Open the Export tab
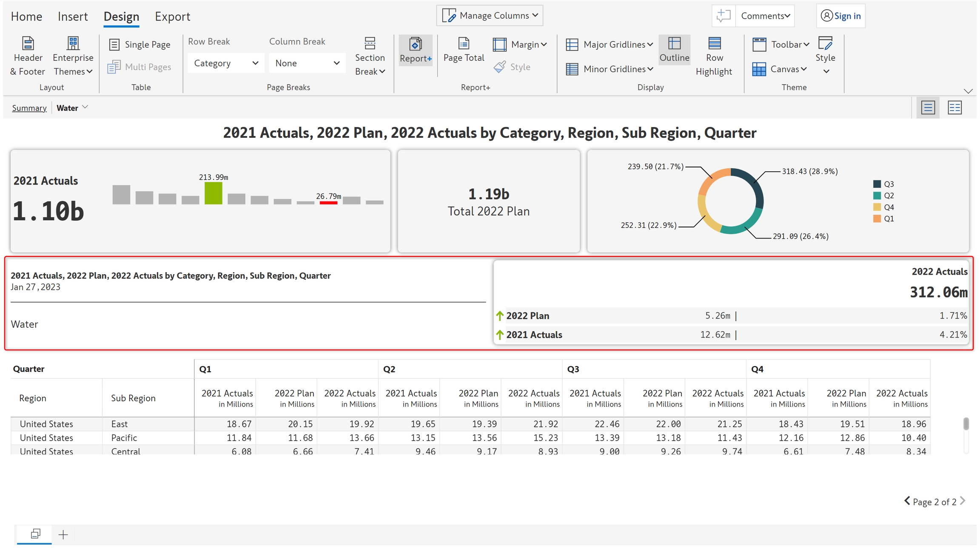 pyautogui.click(x=172, y=17)
